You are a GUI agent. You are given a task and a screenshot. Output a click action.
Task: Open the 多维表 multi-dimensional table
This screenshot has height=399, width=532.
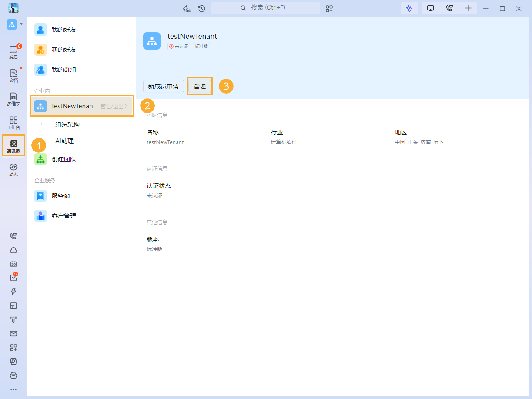13,99
